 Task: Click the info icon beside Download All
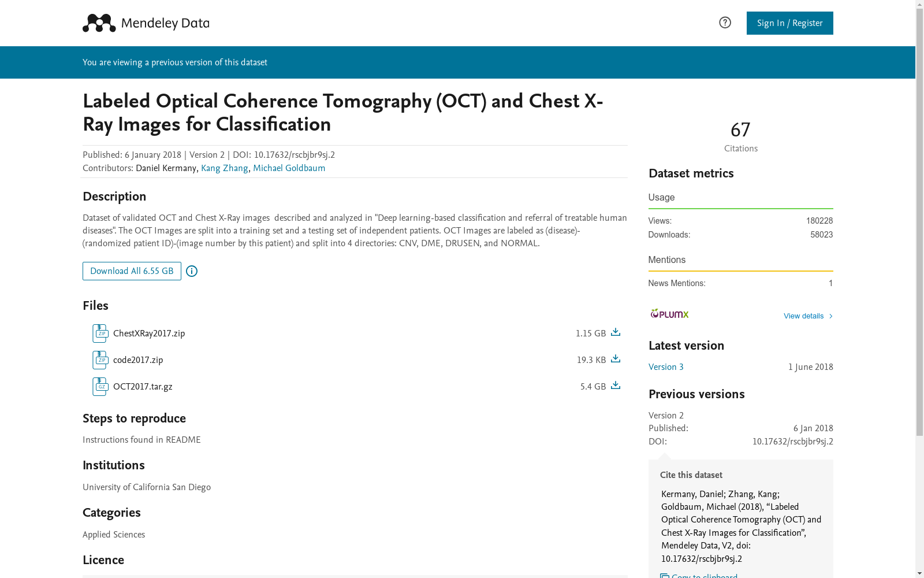(x=192, y=271)
